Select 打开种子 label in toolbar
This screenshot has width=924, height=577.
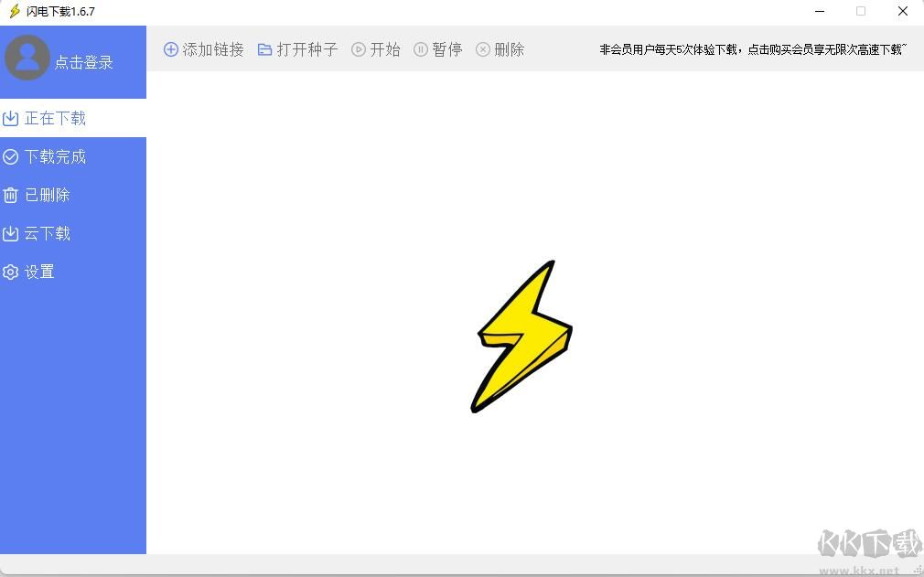[307, 49]
